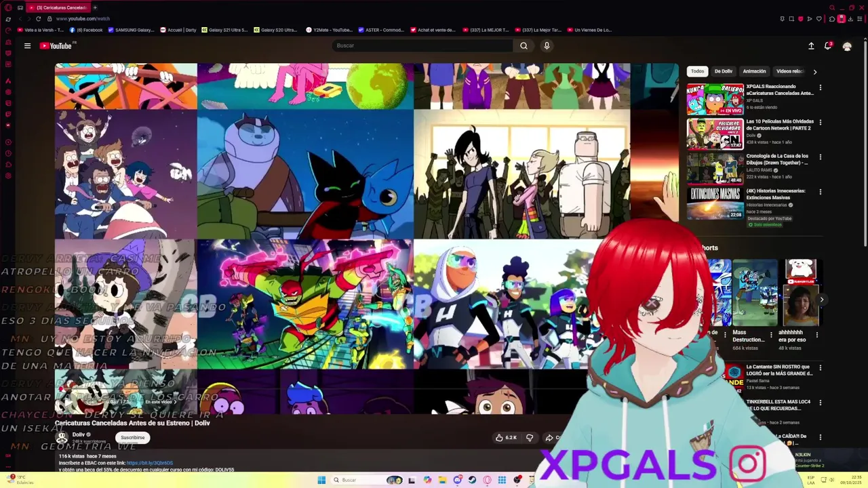Run the search with the magnifier button
This screenshot has width=868, height=488.
pyautogui.click(x=524, y=45)
